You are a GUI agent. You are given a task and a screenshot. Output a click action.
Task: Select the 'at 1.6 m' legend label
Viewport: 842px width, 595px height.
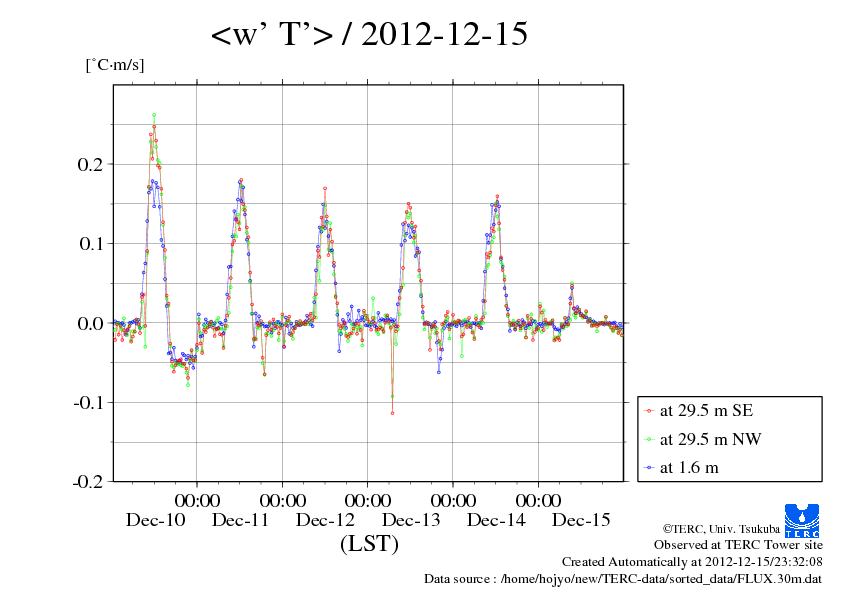pyautogui.click(x=688, y=467)
